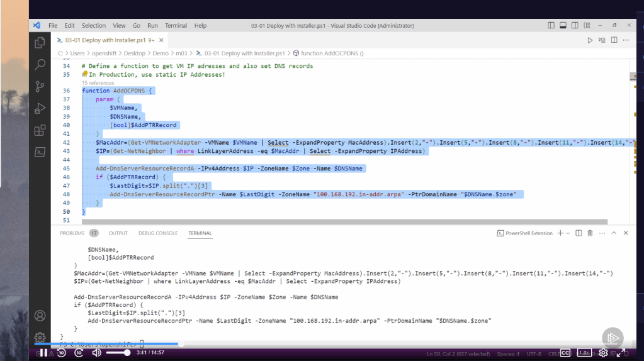Expand the terminal launch profile dropdown

568,233
